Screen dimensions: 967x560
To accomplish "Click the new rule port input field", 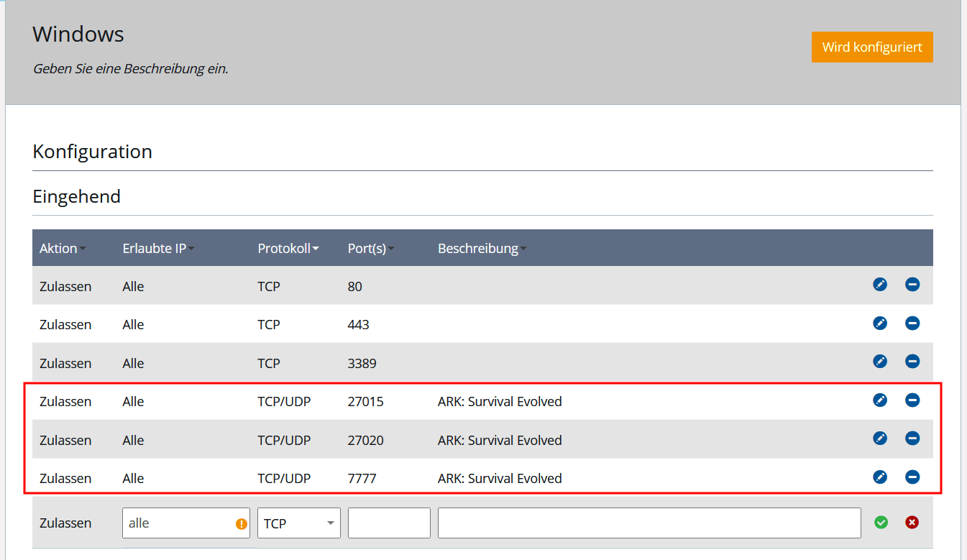I will tap(389, 523).
